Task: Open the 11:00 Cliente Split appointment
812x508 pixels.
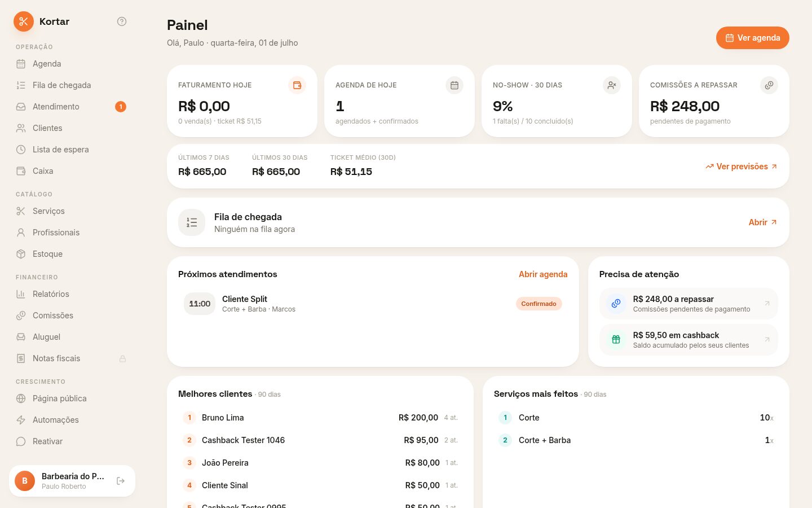Action: click(373, 304)
